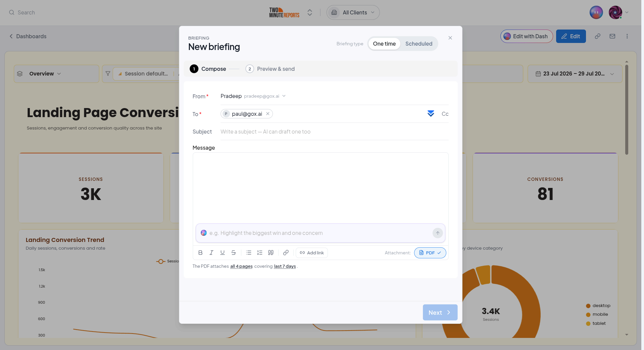This screenshot has height=350, width=644.
Task: Open the workspace switcher up-down chevrons
Action: pyautogui.click(x=310, y=12)
